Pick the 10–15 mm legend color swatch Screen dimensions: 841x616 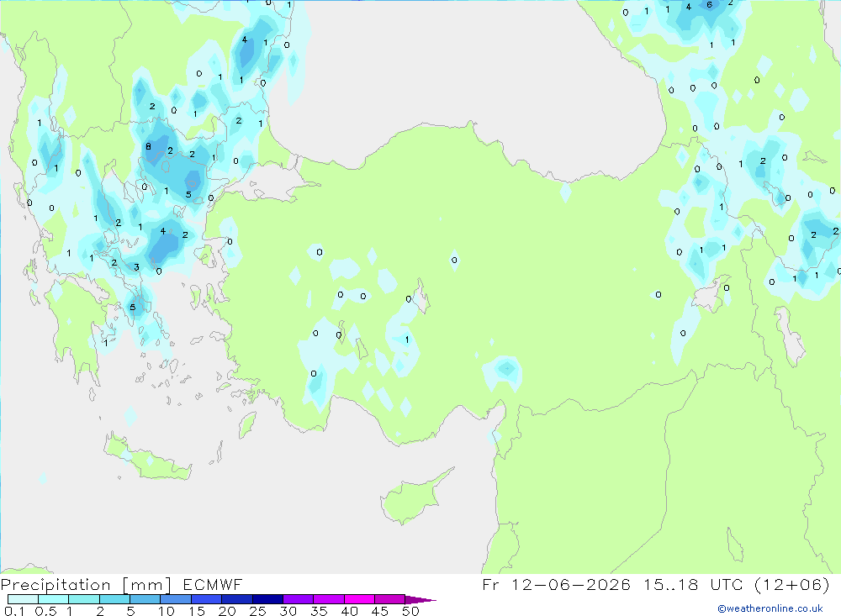click(x=176, y=599)
